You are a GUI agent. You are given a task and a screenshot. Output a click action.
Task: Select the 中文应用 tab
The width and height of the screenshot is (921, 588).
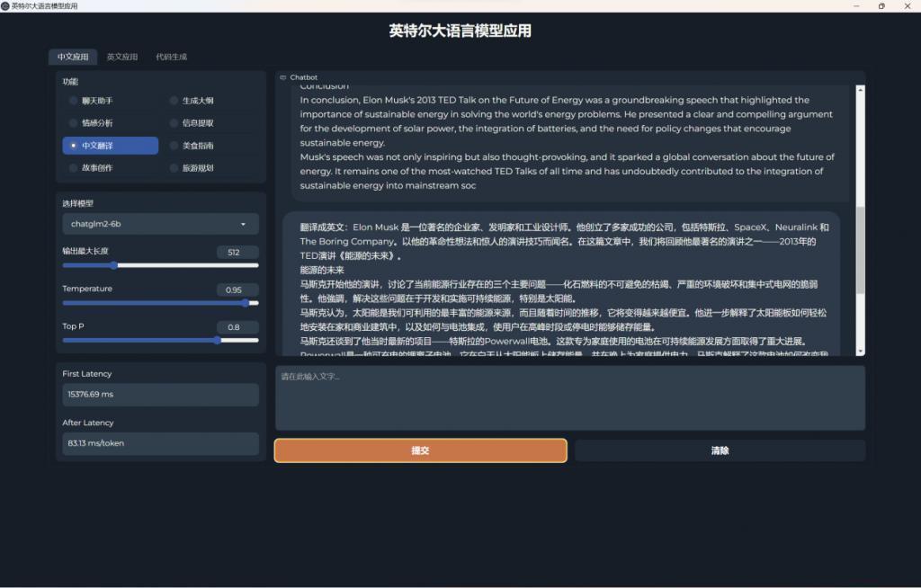pyautogui.click(x=74, y=57)
